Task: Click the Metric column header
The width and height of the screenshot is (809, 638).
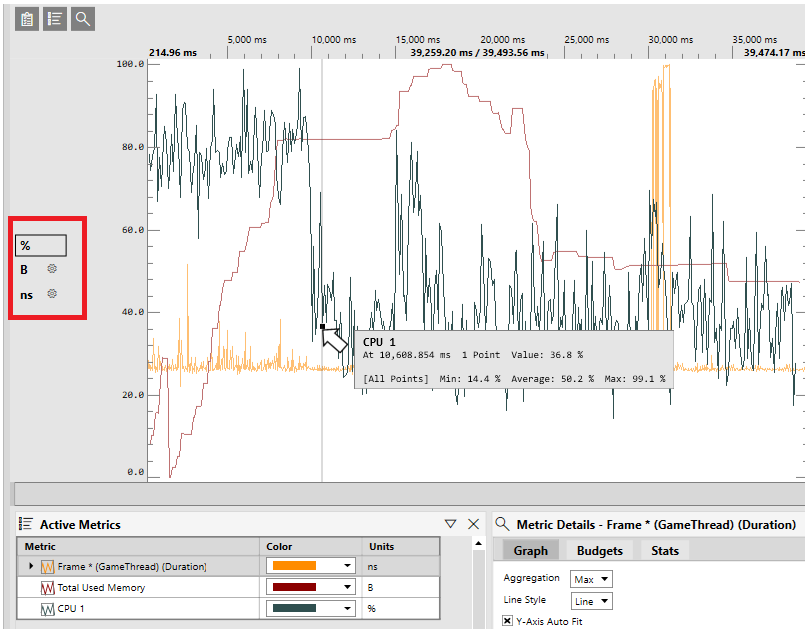Action: [138, 546]
